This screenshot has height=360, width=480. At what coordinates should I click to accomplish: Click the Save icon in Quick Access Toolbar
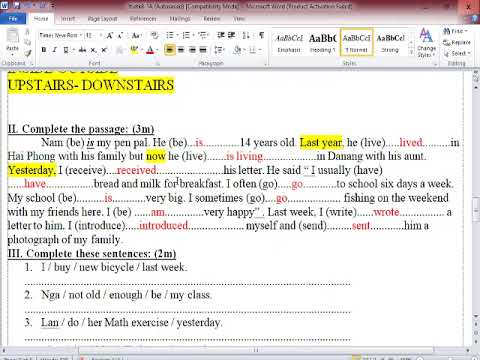point(17,6)
